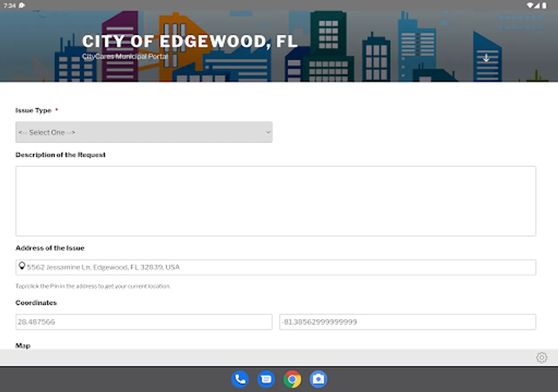Image resolution: width=558 pixels, height=392 pixels.
Task: Click the Description of the Request text area
Action: pos(276,201)
